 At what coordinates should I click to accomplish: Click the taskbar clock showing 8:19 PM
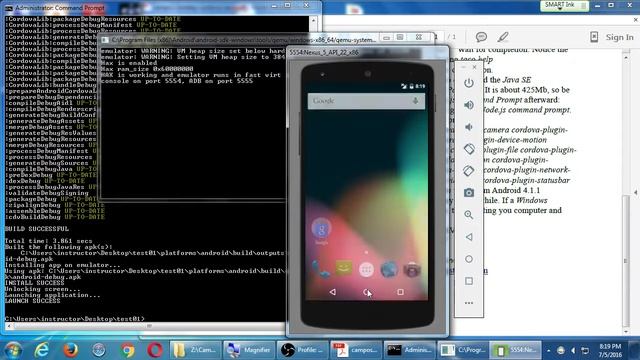pos(610,350)
